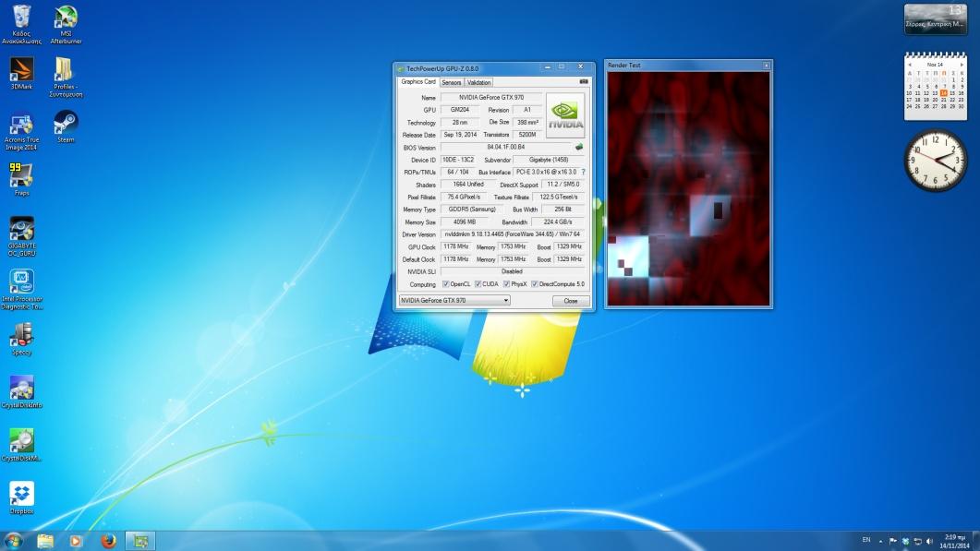
Task: Open the Windows Start menu
Action: tap(13, 540)
